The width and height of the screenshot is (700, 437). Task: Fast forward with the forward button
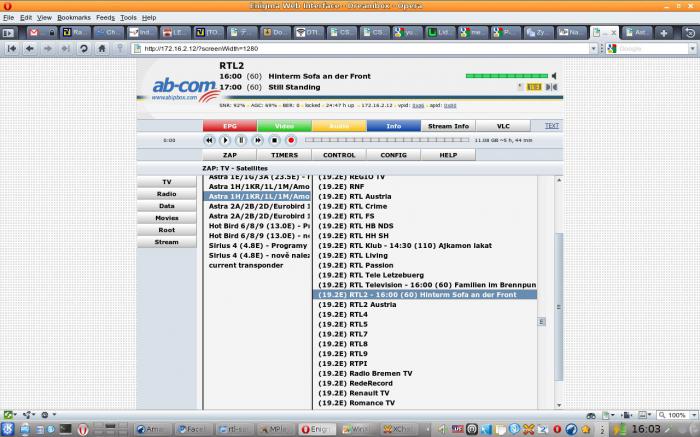(258, 140)
